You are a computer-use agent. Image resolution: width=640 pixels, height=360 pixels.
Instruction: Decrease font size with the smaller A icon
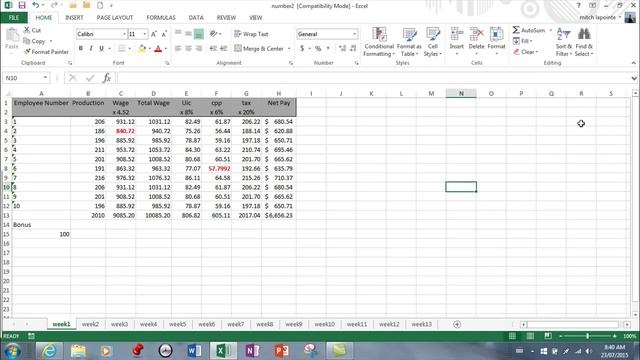[x=164, y=34]
